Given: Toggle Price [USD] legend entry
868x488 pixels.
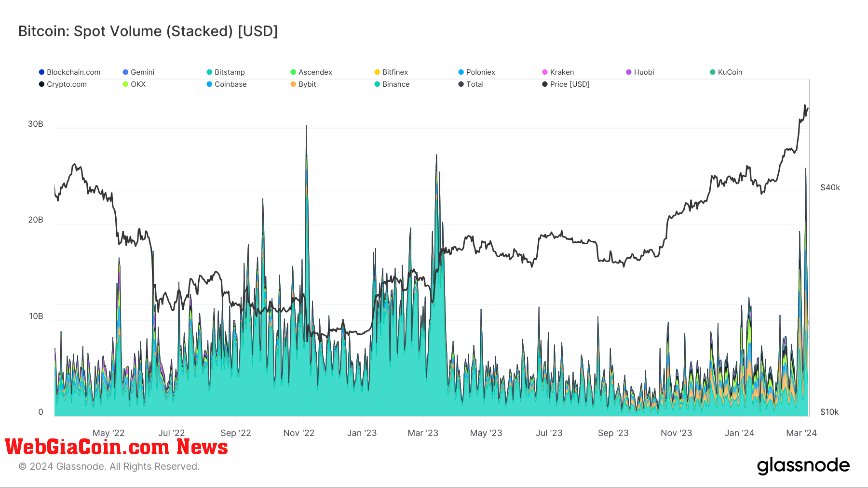Looking at the screenshot, I should pyautogui.click(x=566, y=84).
